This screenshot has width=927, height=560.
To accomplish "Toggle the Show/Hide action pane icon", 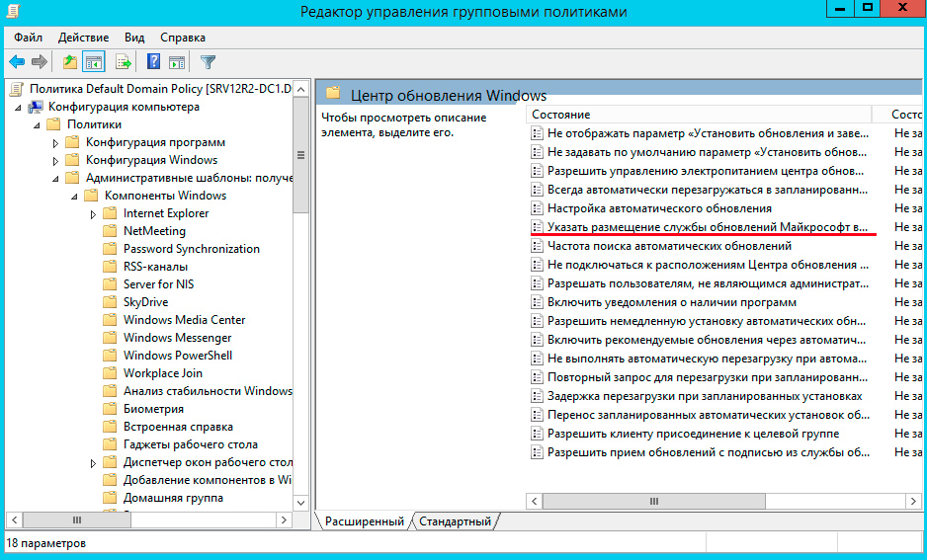I will 177,61.
